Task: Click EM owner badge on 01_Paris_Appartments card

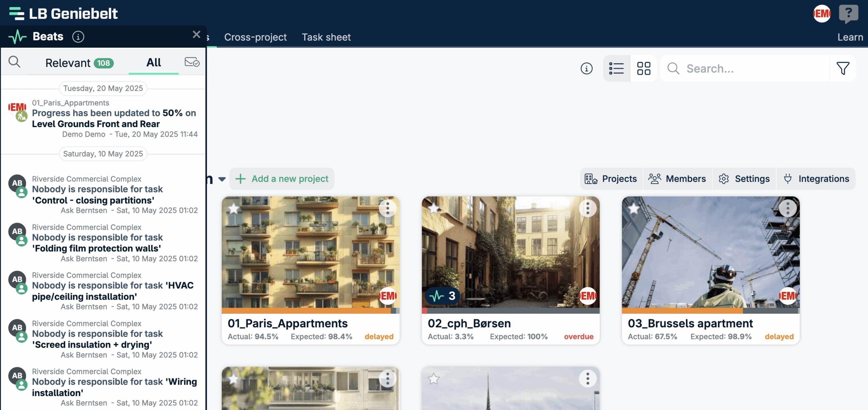Action: coord(388,296)
